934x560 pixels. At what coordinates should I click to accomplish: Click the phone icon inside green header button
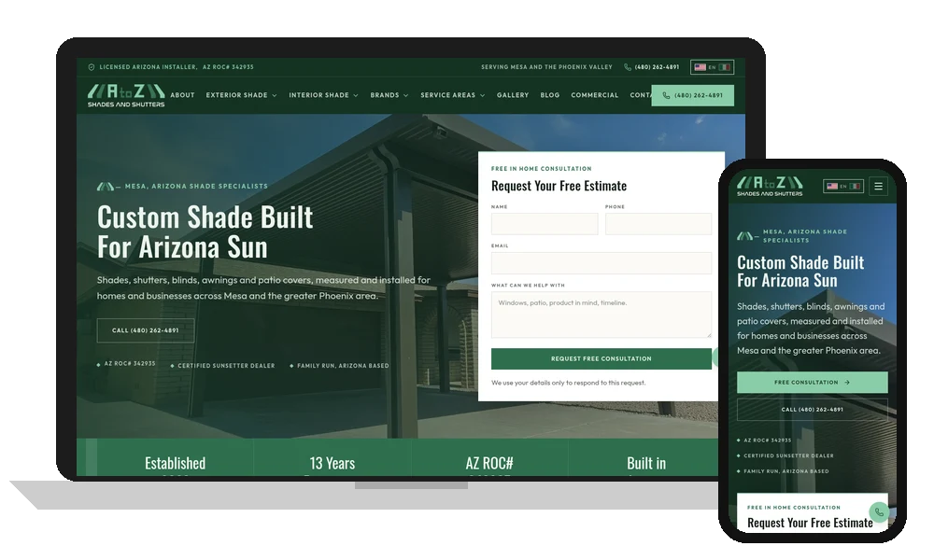(x=666, y=95)
